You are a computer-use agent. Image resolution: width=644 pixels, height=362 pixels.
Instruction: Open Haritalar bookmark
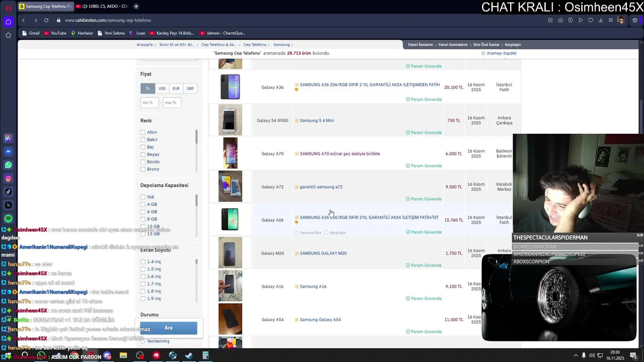pos(82,33)
